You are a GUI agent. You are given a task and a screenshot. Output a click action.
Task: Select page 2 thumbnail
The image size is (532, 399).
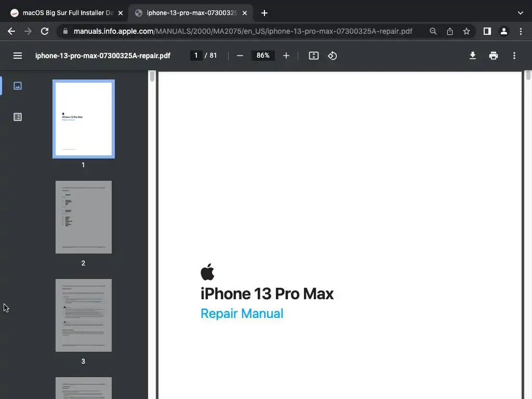[x=84, y=217]
